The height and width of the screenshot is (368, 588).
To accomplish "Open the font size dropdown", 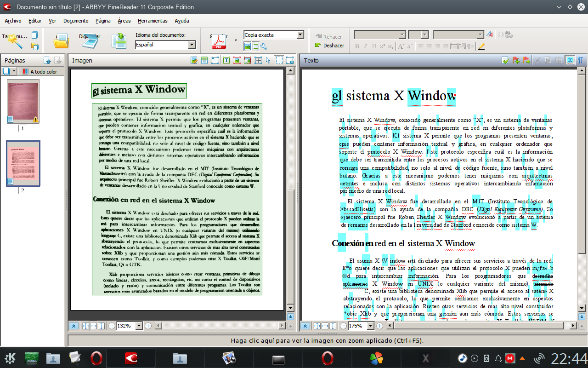I will pos(425,34).
